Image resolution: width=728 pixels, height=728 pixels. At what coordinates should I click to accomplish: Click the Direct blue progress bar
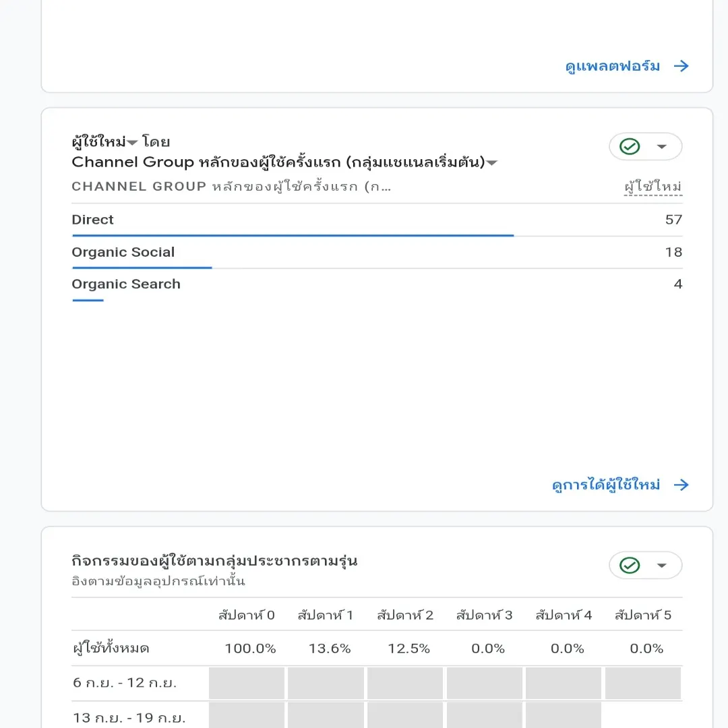click(x=293, y=235)
